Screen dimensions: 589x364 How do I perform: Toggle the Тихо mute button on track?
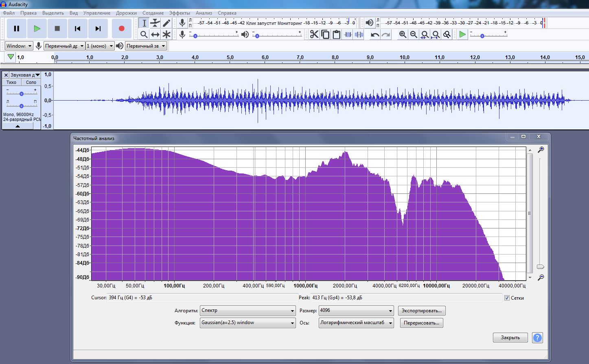point(11,82)
